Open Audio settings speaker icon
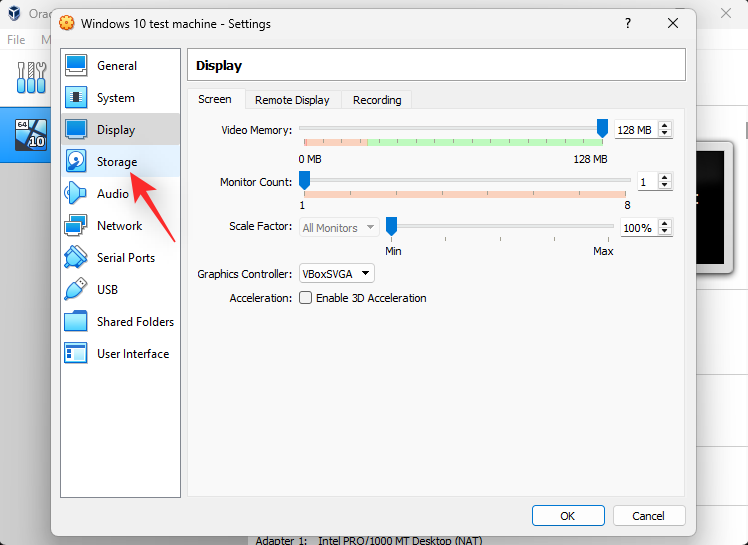Image resolution: width=748 pixels, height=545 pixels. click(77, 194)
